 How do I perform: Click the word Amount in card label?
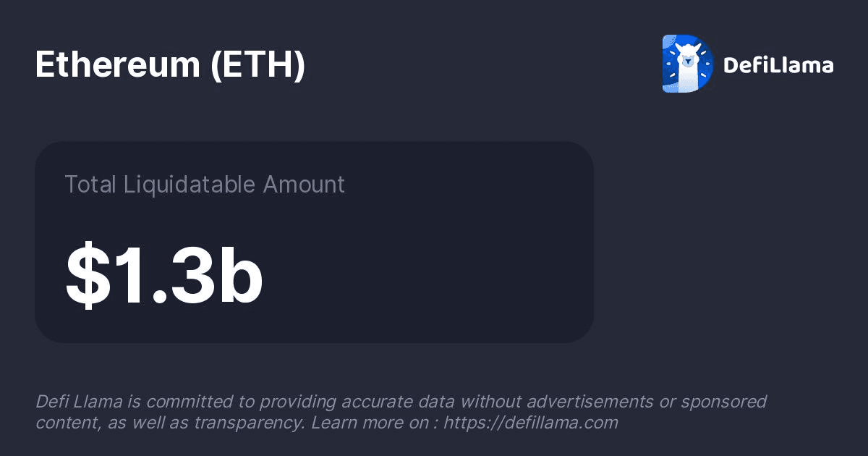pos(304,185)
